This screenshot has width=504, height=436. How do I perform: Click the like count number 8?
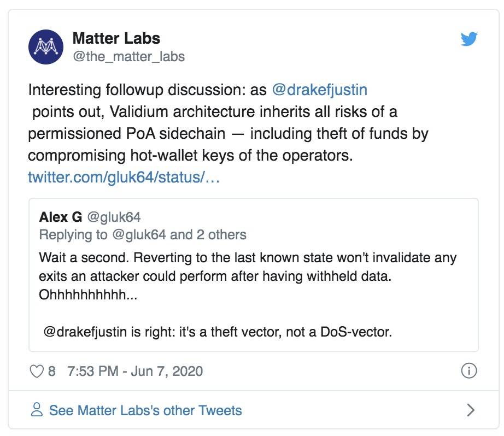(52, 371)
